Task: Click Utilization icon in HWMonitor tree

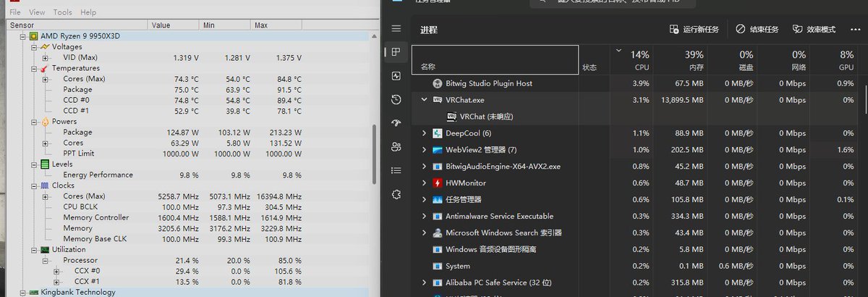Action: (45, 249)
